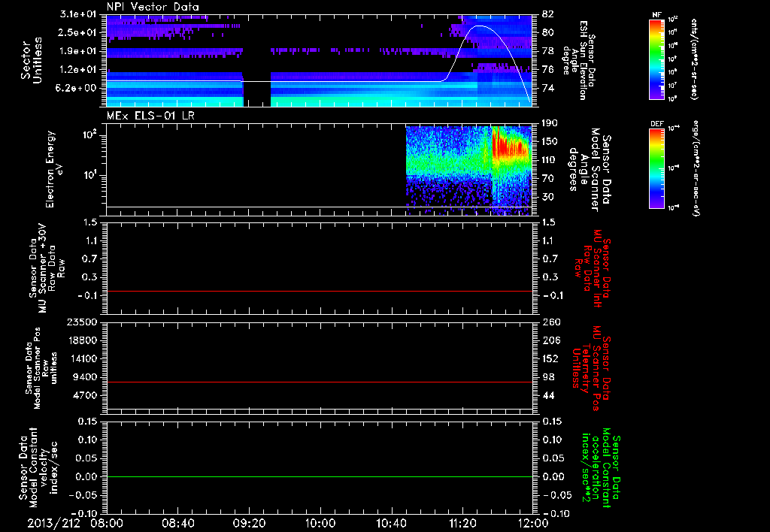
Task: Click the 44 telemetry position tick label
Action: point(547,395)
